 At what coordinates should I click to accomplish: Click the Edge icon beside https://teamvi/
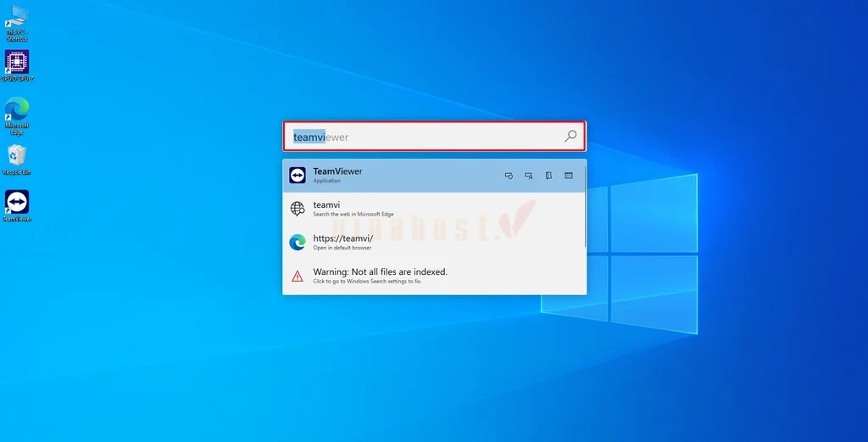point(298,242)
